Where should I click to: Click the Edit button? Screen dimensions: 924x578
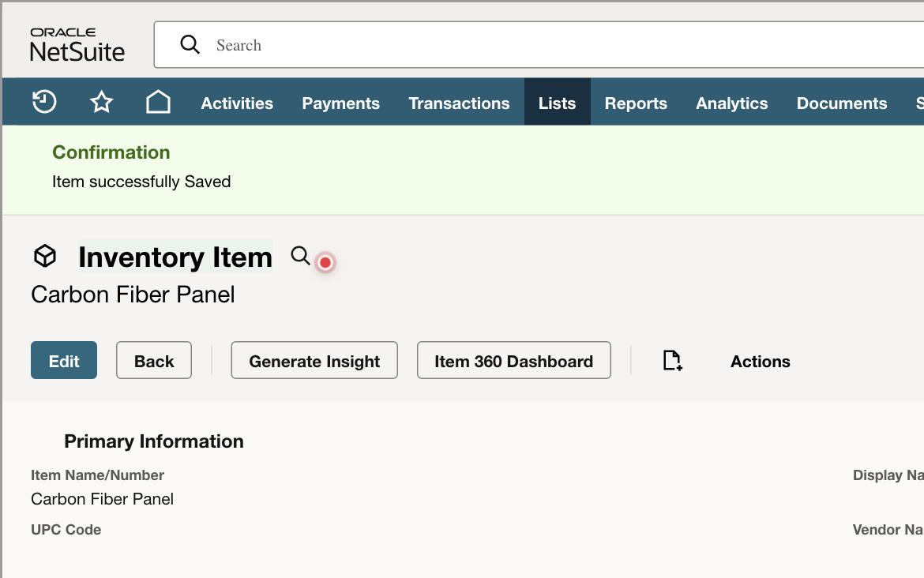pyautogui.click(x=64, y=360)
